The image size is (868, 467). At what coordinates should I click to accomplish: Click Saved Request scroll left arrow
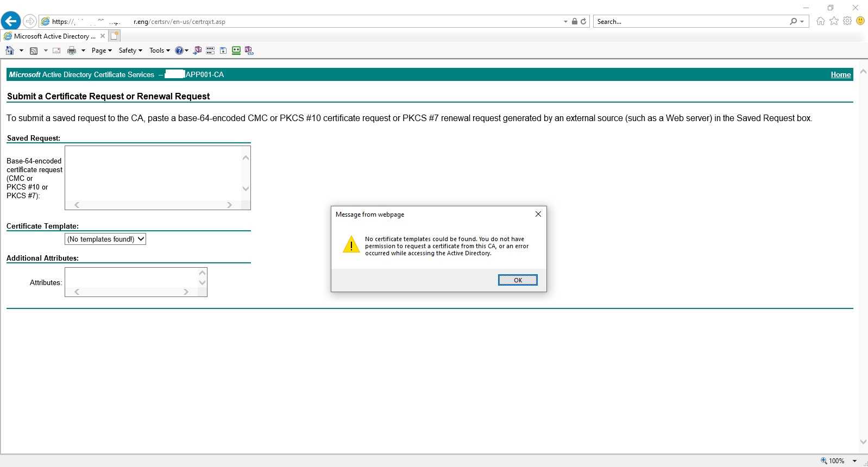77,205
